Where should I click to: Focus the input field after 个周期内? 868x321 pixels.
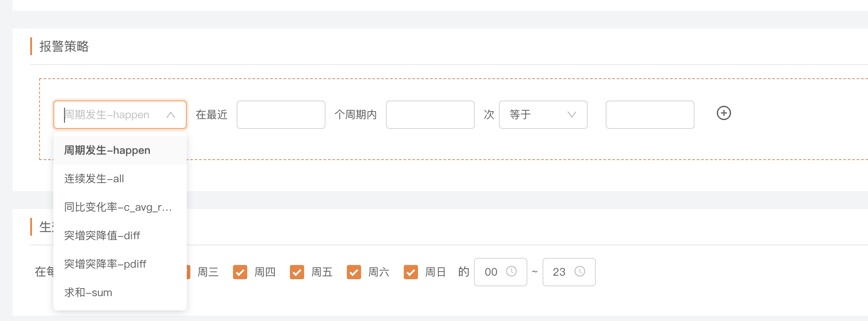(x=430, y=115)
